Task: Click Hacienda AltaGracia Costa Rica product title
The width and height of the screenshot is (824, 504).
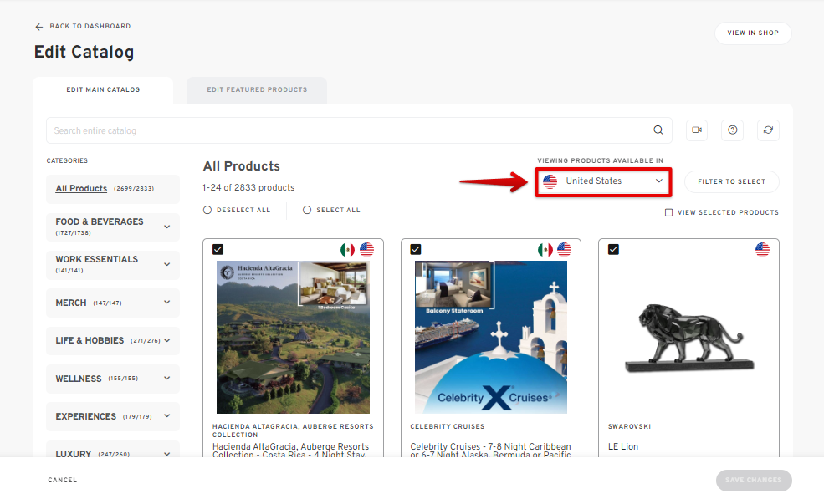Action: 290,450
